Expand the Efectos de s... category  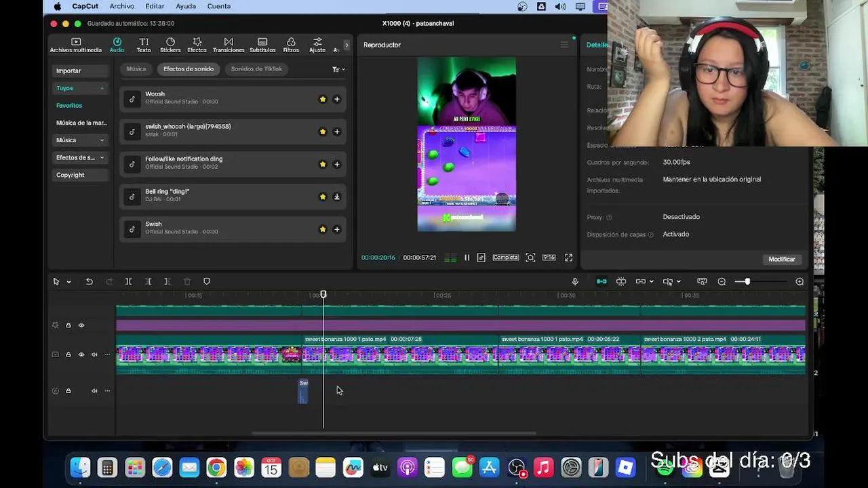(x=80, y=157)
